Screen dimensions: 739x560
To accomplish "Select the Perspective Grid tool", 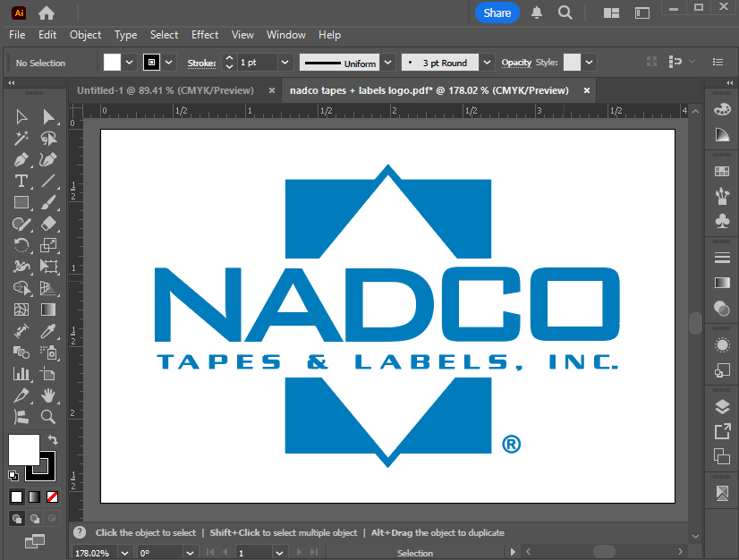I will [48, 288].
